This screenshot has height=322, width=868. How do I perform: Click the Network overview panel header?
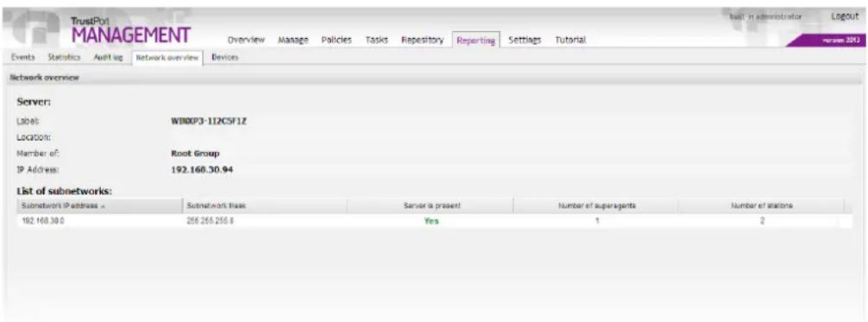coord(433,79)
